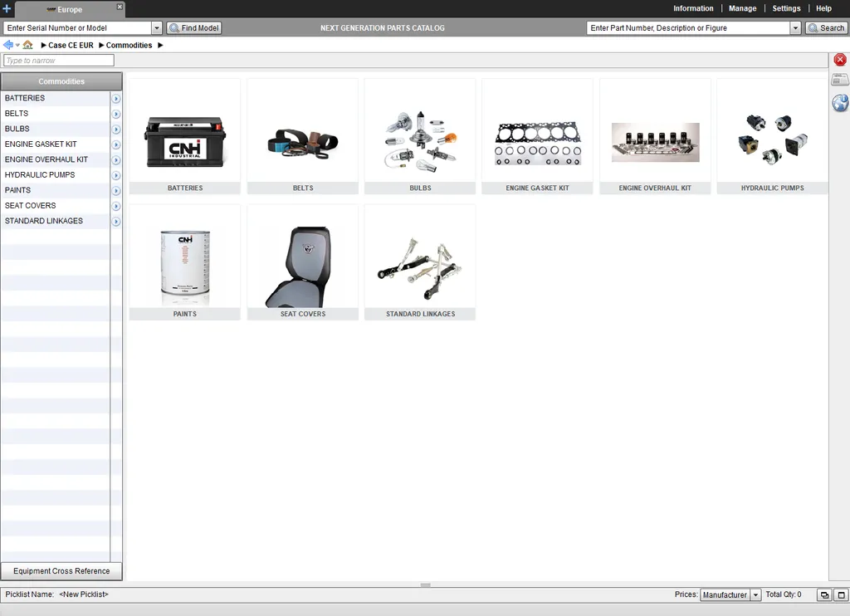The height and width of the screenshot is (616, 850).
Task: Open Equipment Cross Reference
Action: pos(61,571)
